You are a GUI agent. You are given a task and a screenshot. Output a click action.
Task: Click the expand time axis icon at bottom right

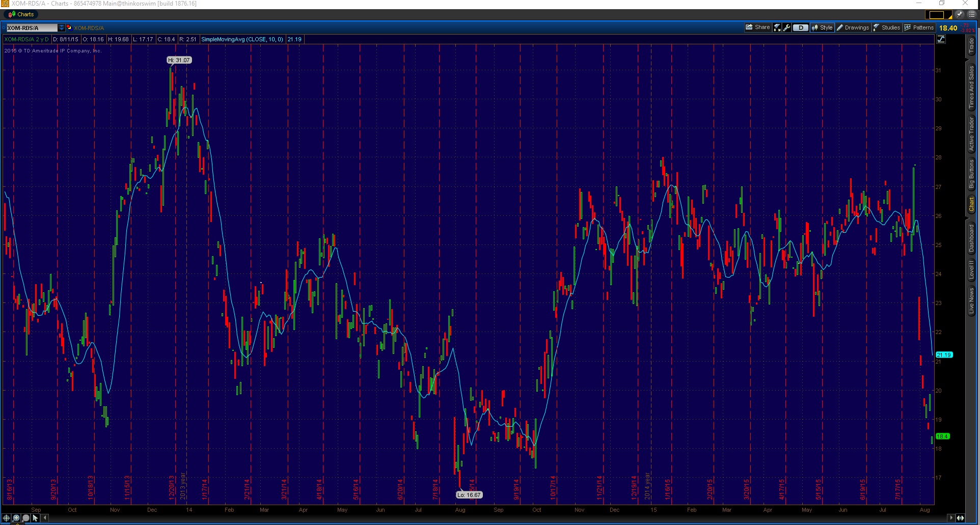[960, 518]
